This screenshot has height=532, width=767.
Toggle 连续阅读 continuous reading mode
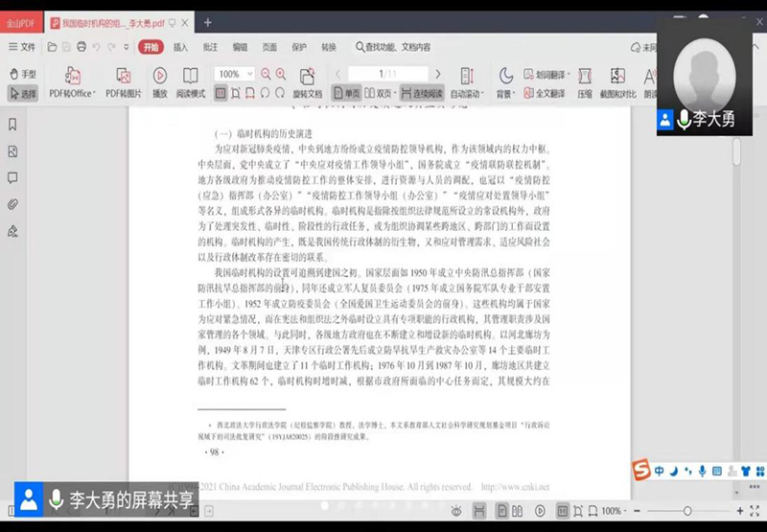(422, 93)
